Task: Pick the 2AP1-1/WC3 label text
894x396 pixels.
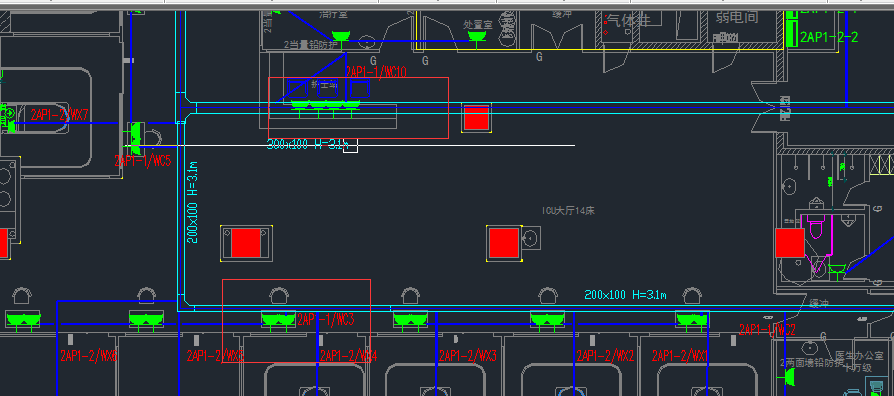Action: 325,320
